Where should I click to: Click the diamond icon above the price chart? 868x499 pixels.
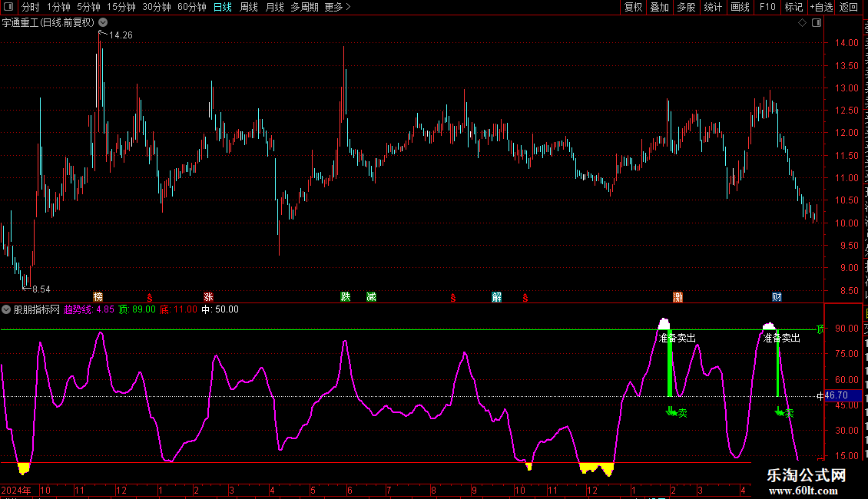(x=802, y=23)
